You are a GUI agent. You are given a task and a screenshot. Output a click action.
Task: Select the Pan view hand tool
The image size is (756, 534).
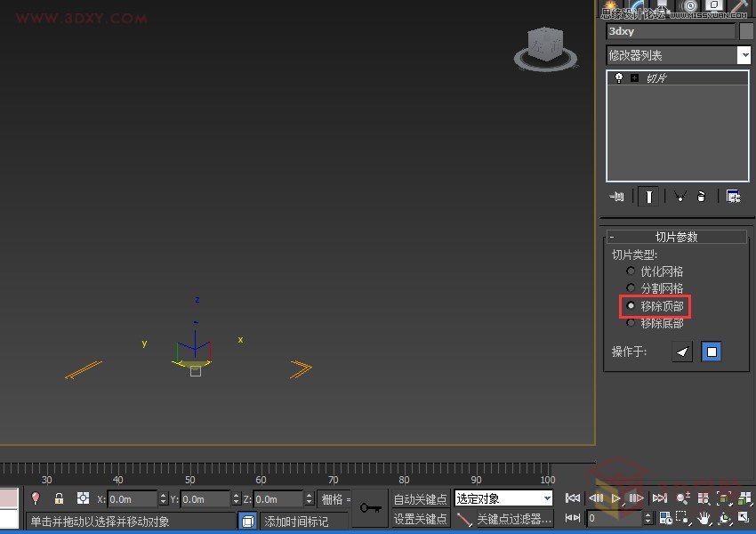(x=704, y=520)
